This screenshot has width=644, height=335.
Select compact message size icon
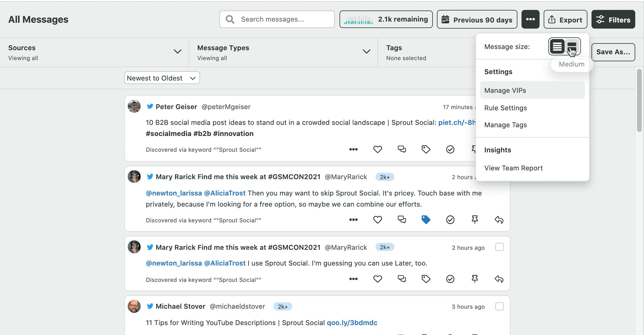click(x=557, y=46)
